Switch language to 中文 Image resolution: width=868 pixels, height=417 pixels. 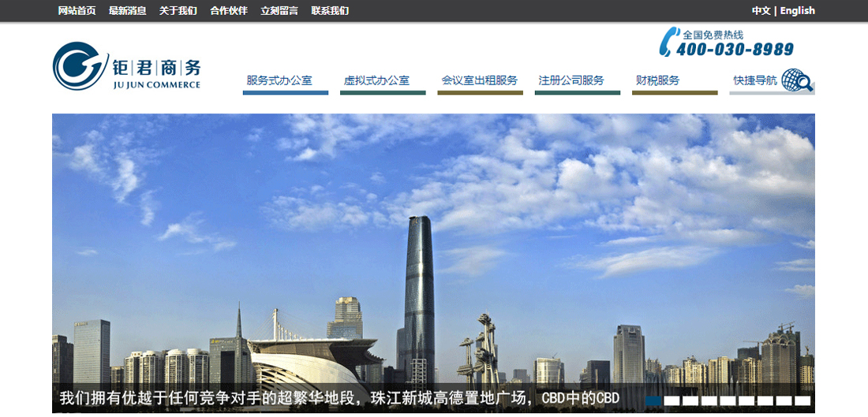[x=761, y=11]
